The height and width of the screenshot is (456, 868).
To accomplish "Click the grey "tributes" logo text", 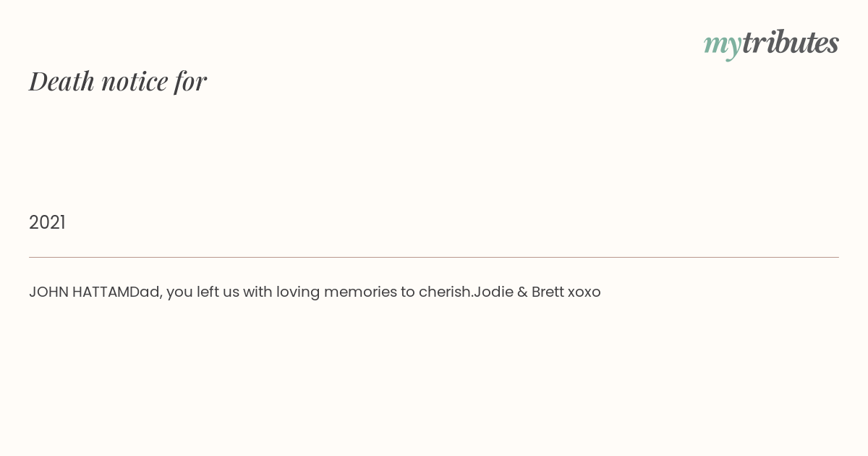I will (790, 42).
